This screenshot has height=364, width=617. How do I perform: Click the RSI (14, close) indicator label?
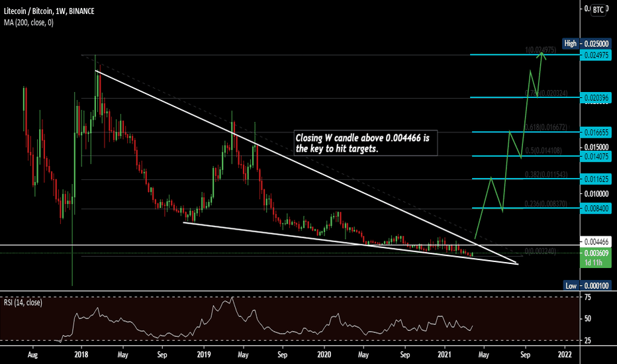click(x=23, y=302)
